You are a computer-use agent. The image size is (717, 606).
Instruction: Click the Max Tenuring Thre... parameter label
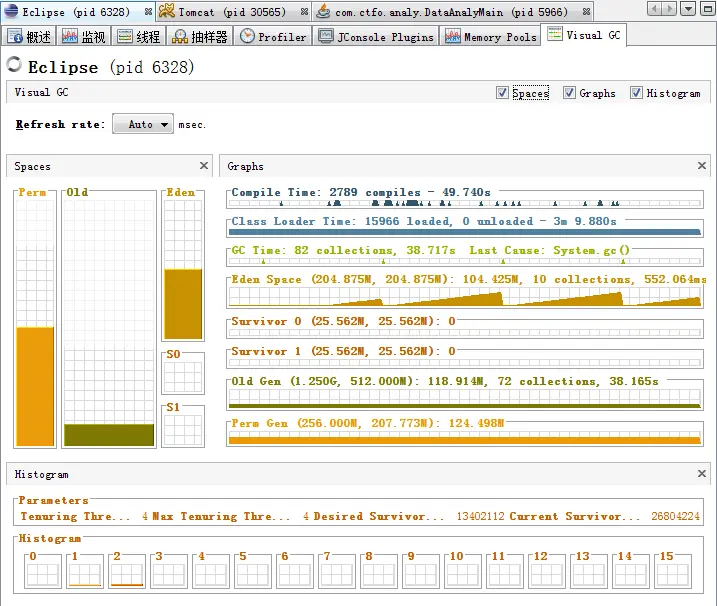(x=221, y=516)
